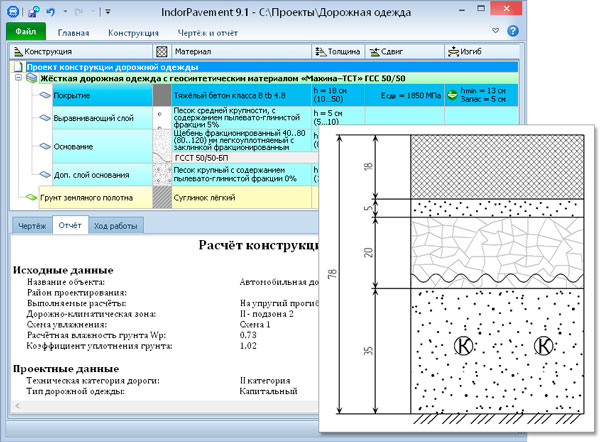Click the green Грунт земляного полотна layer icon
This screenshot has width=600, height=442.
(29, 198)
